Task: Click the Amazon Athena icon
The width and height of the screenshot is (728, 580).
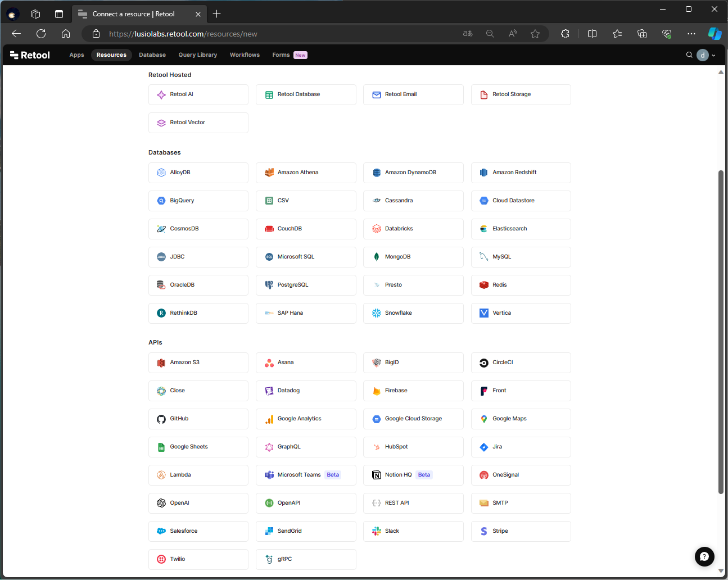Action: coord(269,173)
